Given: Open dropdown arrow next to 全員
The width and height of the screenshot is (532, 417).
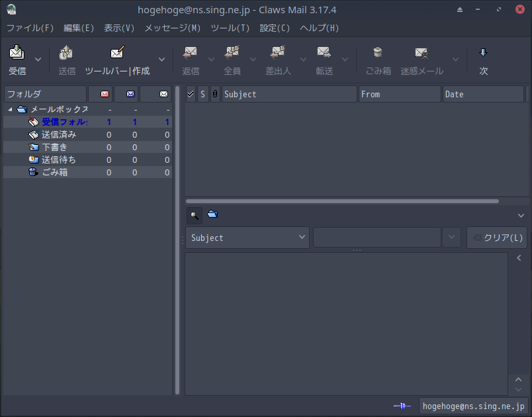Looking at the screenshot, I should (253, 60).
